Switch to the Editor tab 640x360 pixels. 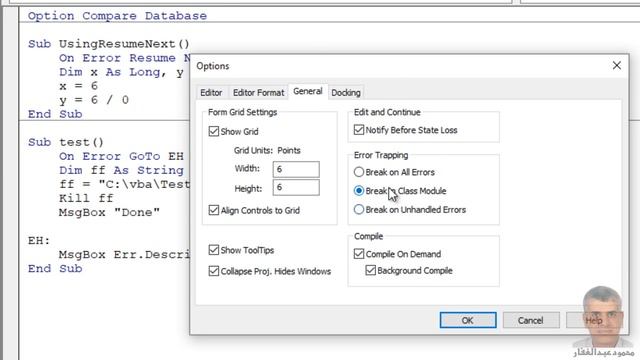pos(211,93)
